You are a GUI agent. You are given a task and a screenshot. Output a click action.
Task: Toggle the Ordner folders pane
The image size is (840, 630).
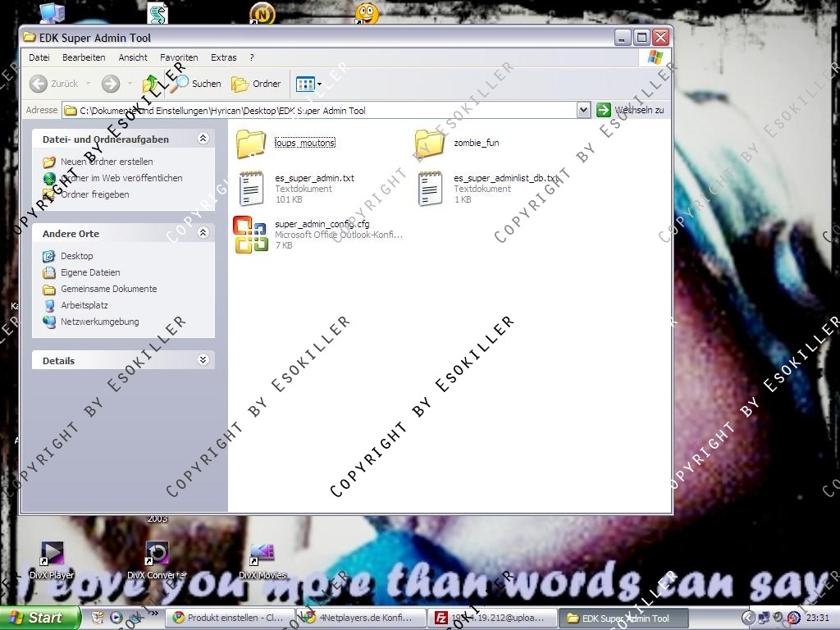click(257, 84)
